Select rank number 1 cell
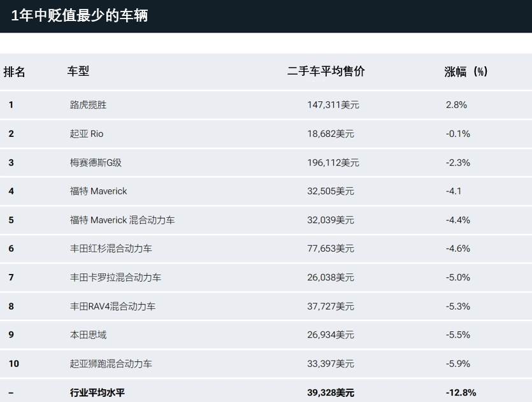This screenshot has height=402, width=532. [x=11, y=104]
